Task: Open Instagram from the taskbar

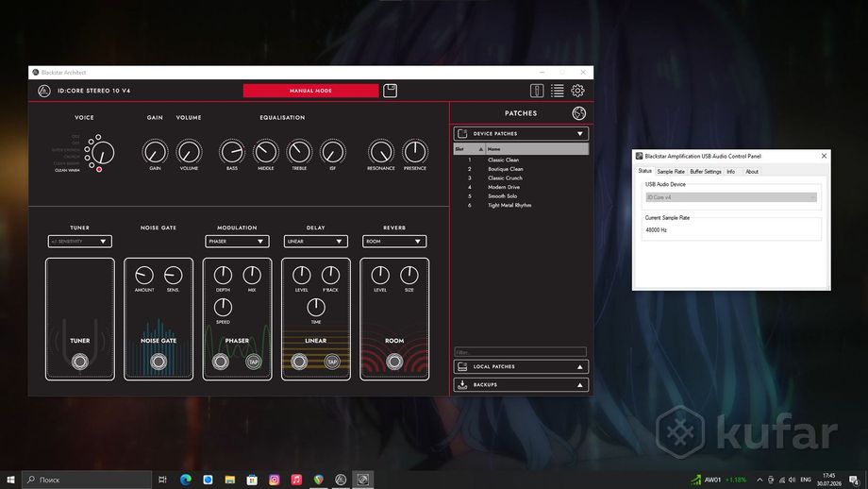Action: 274,480
